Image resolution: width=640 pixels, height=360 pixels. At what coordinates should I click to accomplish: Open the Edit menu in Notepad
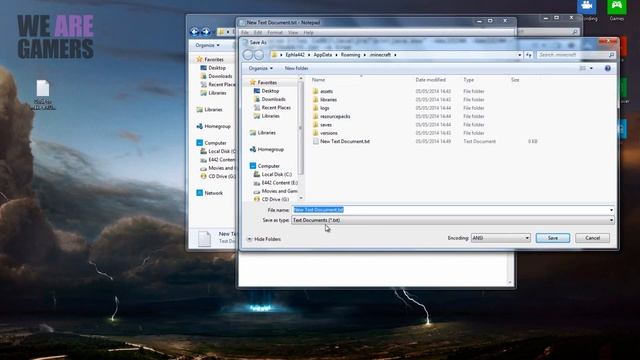258,33
